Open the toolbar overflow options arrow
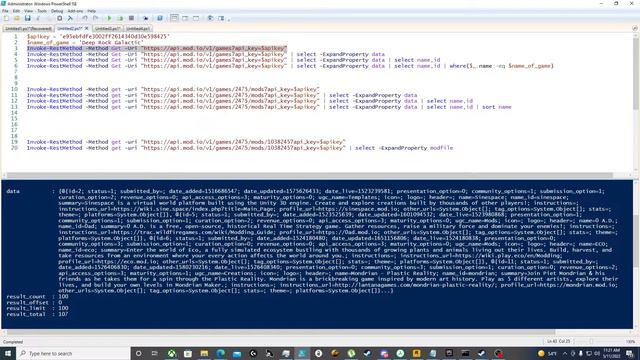 coord(229,19)
